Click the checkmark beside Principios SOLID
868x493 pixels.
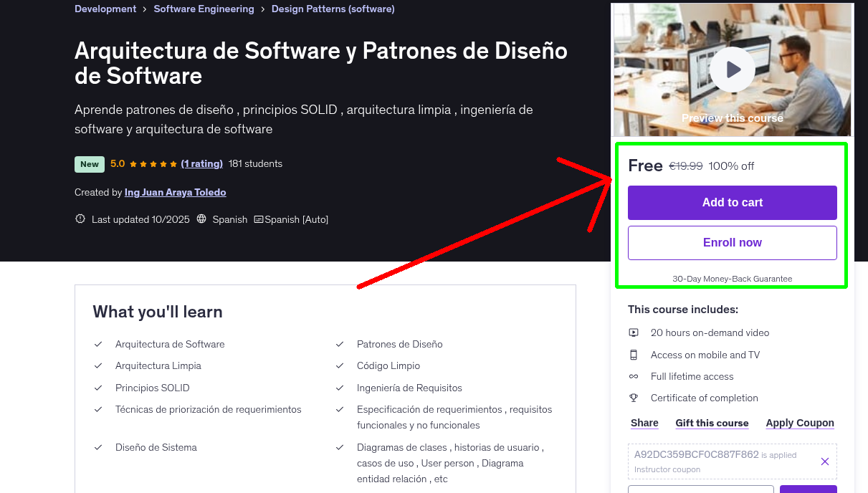(x=98, y=388)
